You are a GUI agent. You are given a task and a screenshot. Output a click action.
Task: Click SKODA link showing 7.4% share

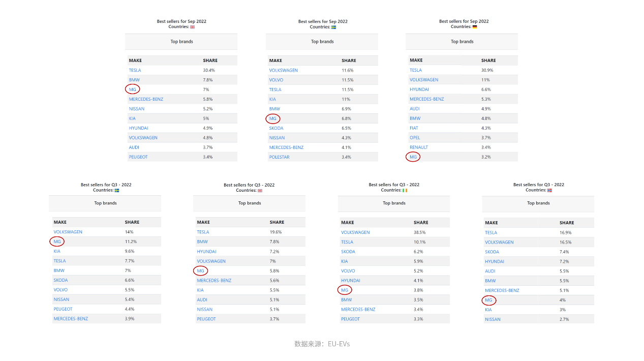point(492,252)
